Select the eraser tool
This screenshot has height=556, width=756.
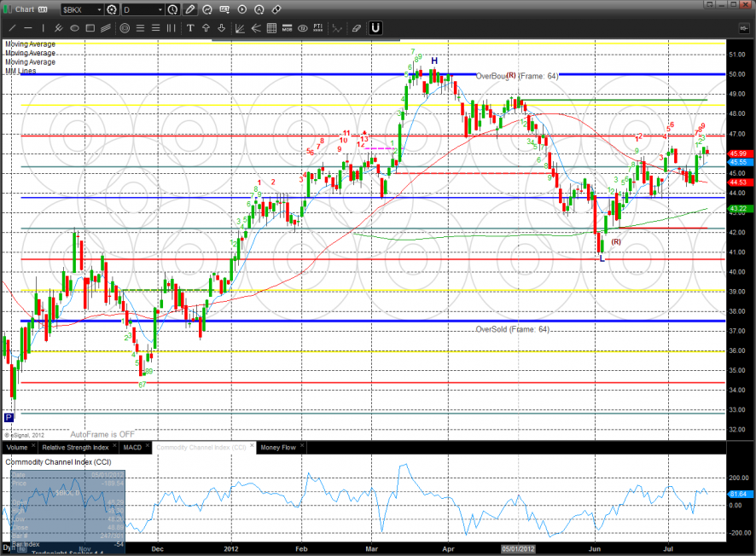coord(356,28)
